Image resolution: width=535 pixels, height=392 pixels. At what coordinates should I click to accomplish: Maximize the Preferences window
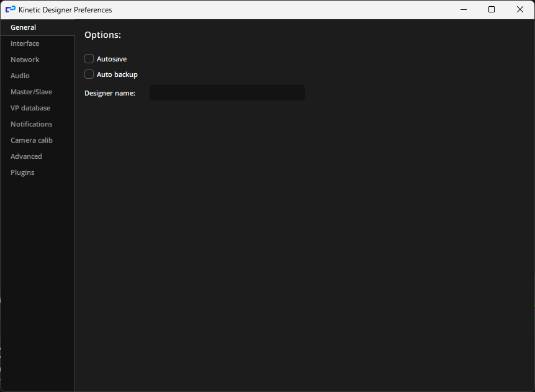point(492,9)
